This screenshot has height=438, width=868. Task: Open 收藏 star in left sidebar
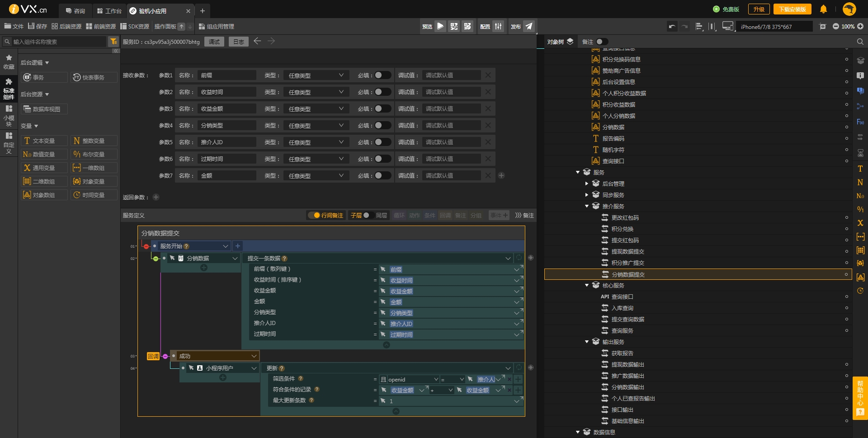(x=9, y=62)
